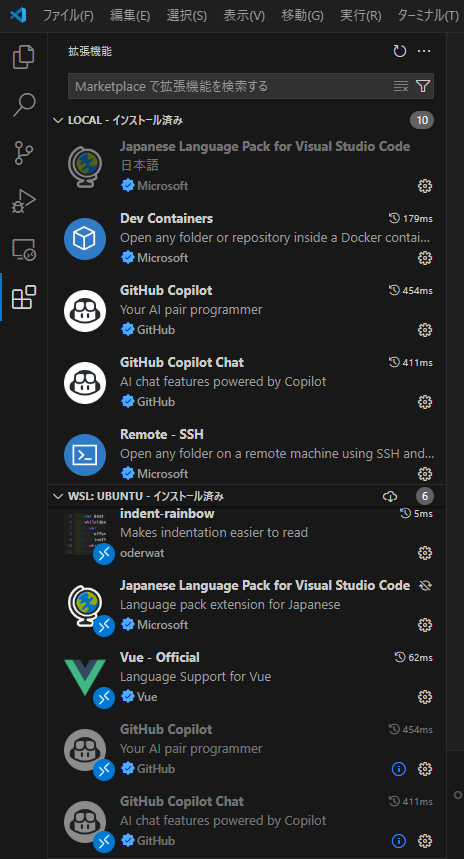Open the Search view in activity bar
Image resolution: width=464 pixels, height=859 pixels.
[x=24, y=105]
